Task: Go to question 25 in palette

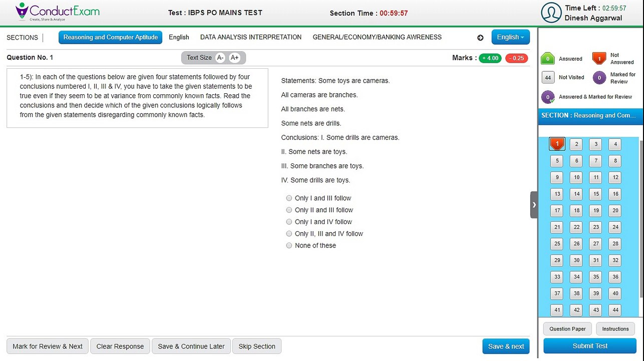Action: [557, 244]
